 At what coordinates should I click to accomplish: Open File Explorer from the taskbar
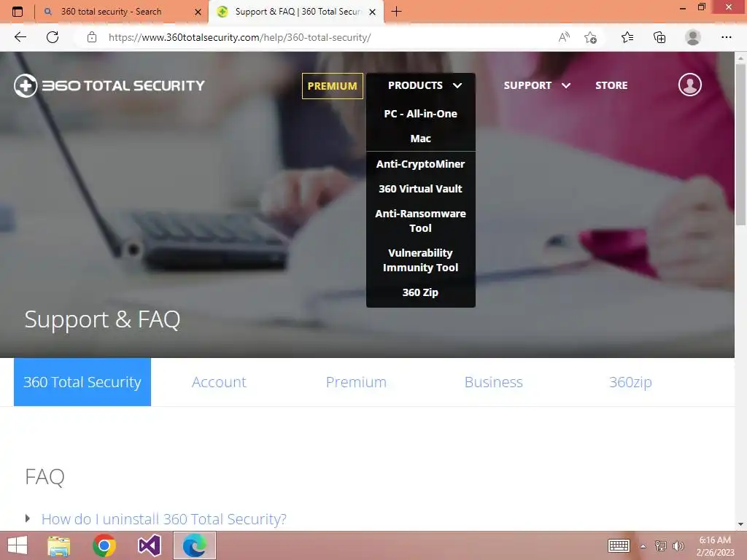coord(59,545)
